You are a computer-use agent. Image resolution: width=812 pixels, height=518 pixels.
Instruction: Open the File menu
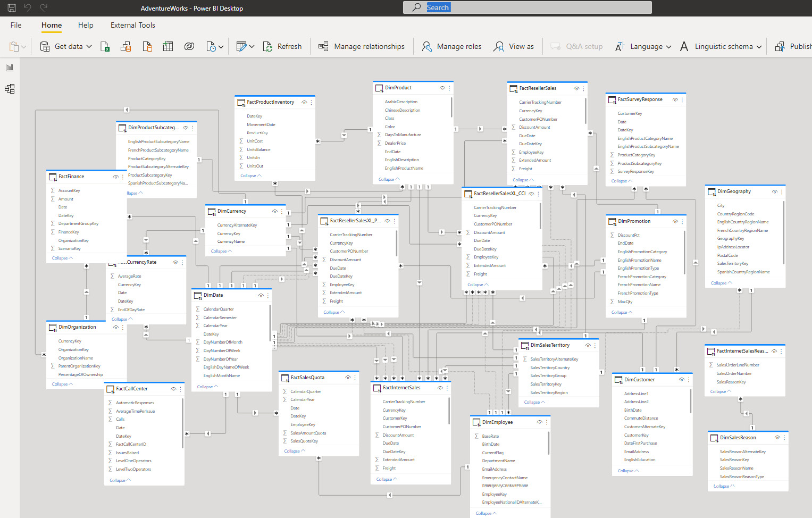[x=16, y=25]
